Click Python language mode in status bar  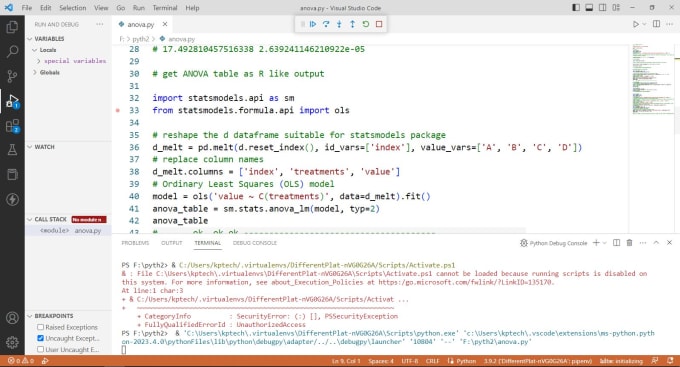466,361
